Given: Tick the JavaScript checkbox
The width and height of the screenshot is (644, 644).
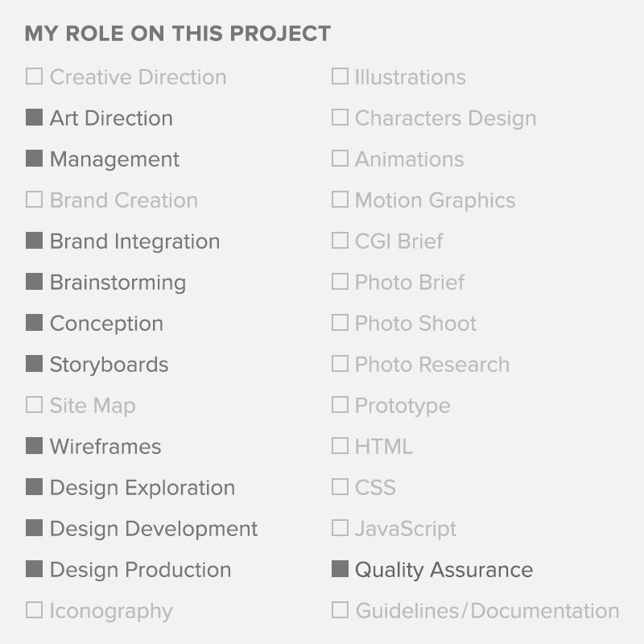Looking at the screenshot, I should coord(340,528).
